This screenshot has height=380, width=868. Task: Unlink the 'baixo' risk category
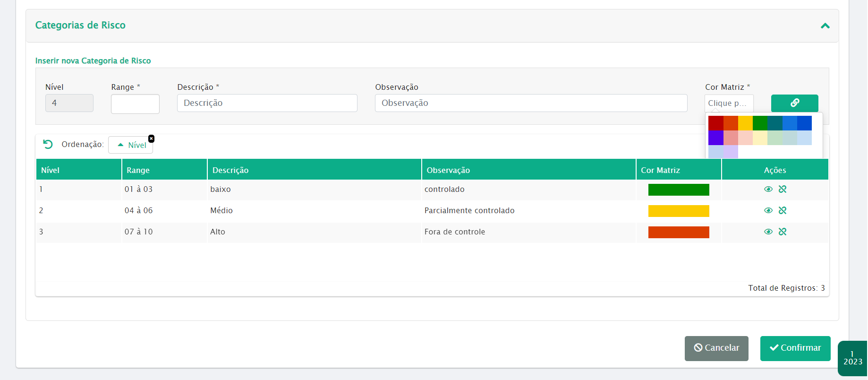coord(783,189)
